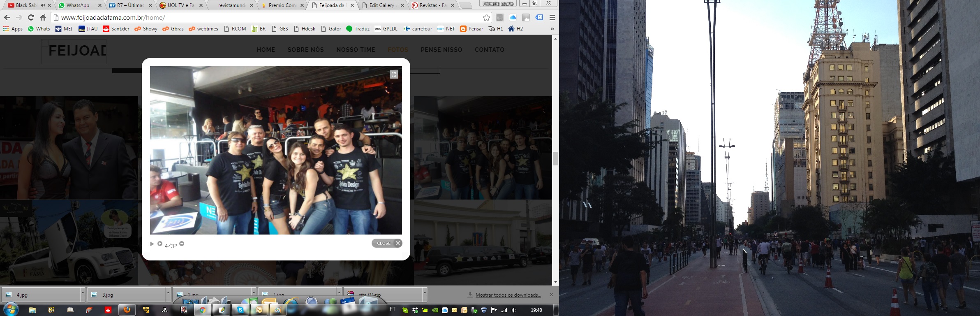Click the volume speaker tray icon
This screenshot has height=316, width=980.
pyautogui.click(x=514, y=310)
